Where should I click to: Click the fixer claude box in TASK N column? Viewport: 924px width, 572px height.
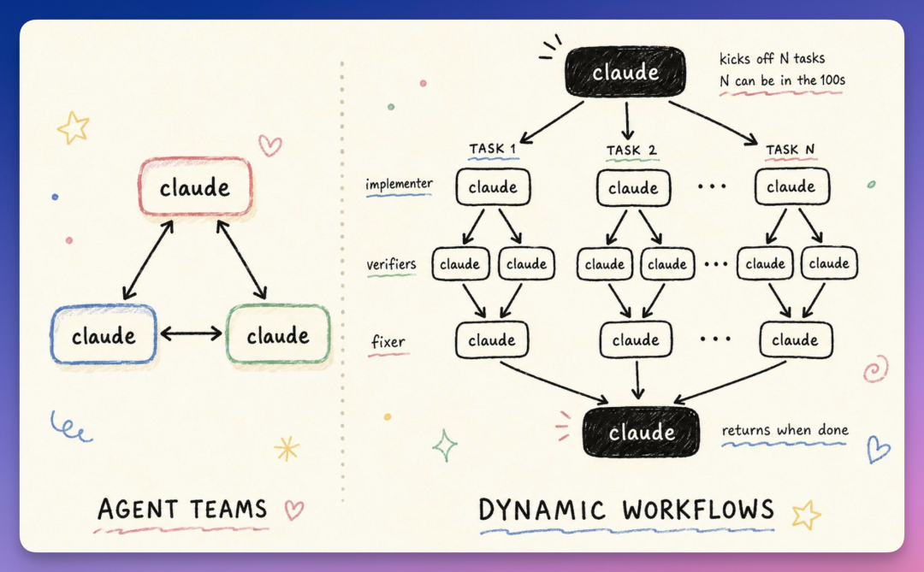pos(796,340)
